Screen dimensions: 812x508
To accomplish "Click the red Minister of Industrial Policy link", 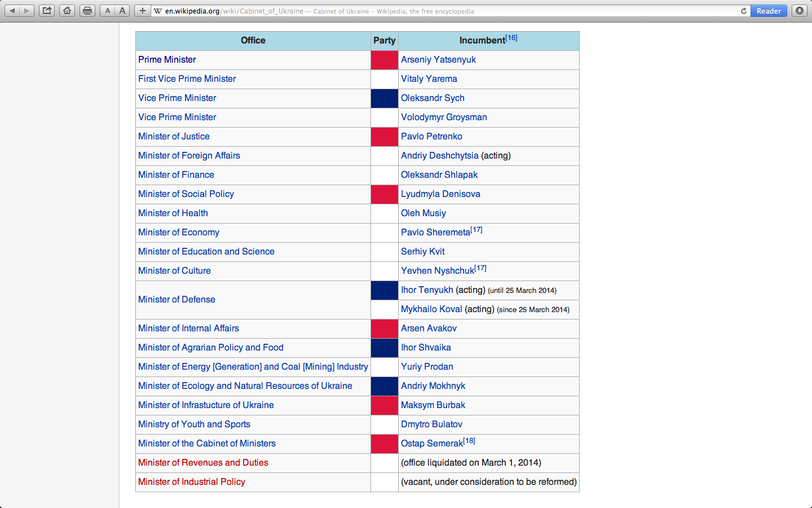I will click(x=192, y=482).
